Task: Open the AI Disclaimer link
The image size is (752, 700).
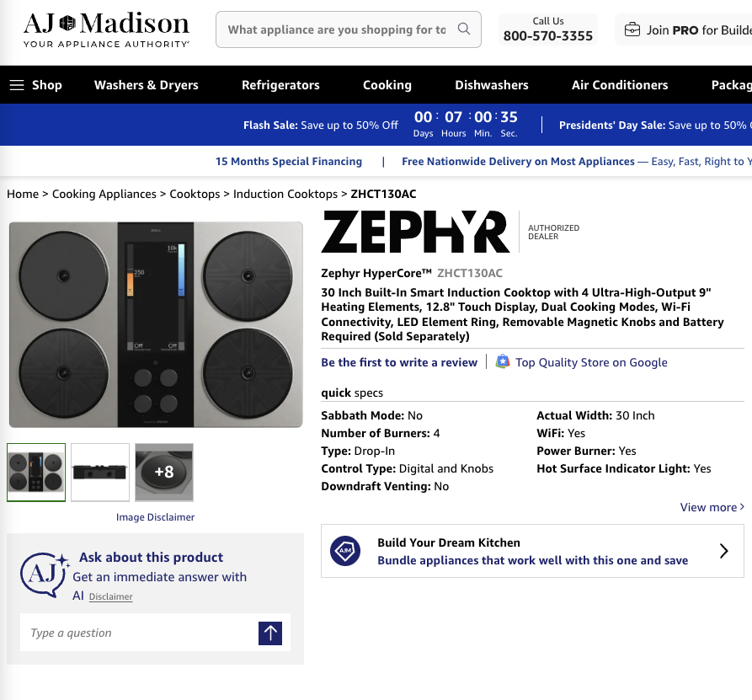Action: pos(111,596)
